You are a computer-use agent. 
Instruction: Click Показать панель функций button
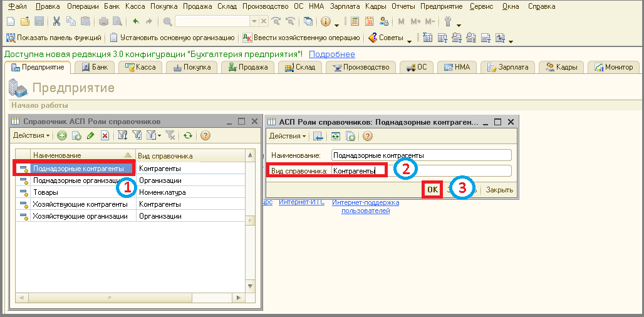click(53, 38)
